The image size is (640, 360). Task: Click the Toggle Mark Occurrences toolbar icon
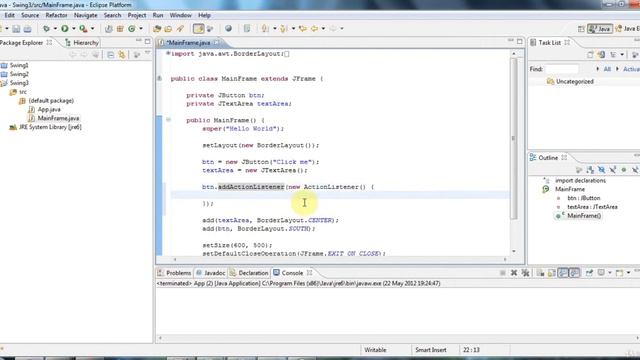point(198,29)
